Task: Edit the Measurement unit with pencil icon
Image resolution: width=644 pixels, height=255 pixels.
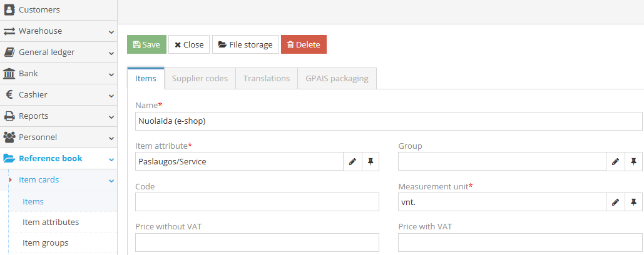Action: tap(615, 202)
